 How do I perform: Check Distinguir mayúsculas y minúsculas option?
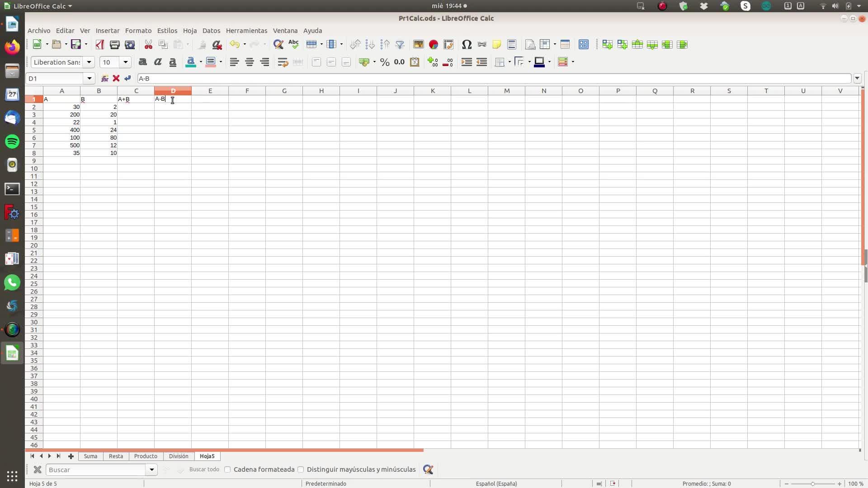coord(301,469)
